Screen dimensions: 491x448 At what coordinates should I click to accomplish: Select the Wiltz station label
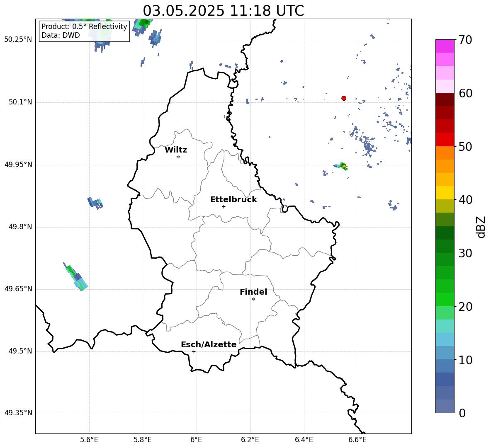click(x=176, y=150)
